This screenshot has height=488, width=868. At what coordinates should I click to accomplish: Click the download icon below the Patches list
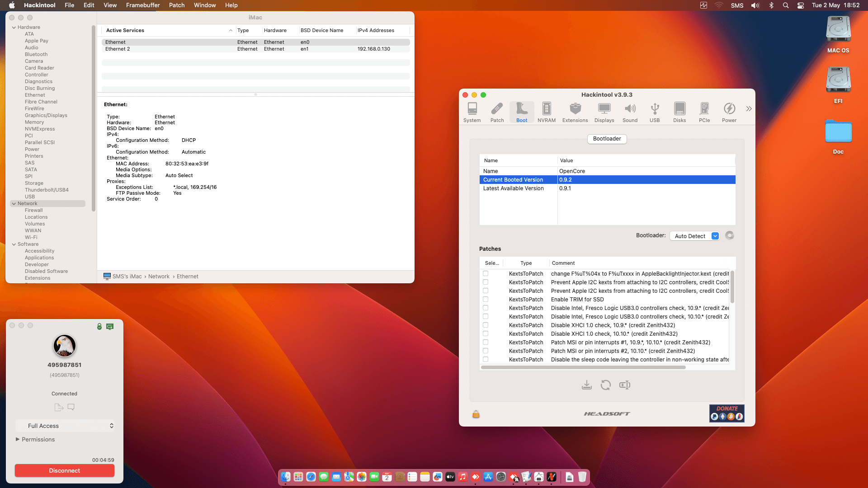(586, 385)
